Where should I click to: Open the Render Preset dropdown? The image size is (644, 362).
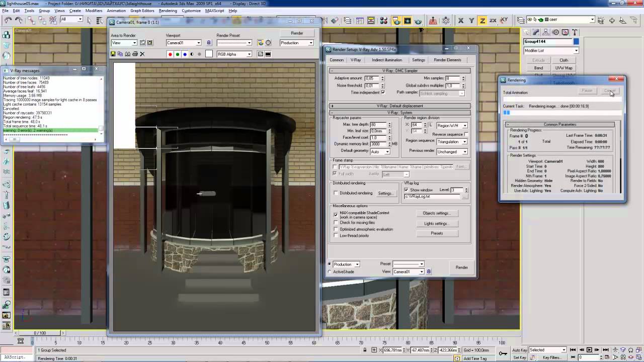click(x=234, y=43)
